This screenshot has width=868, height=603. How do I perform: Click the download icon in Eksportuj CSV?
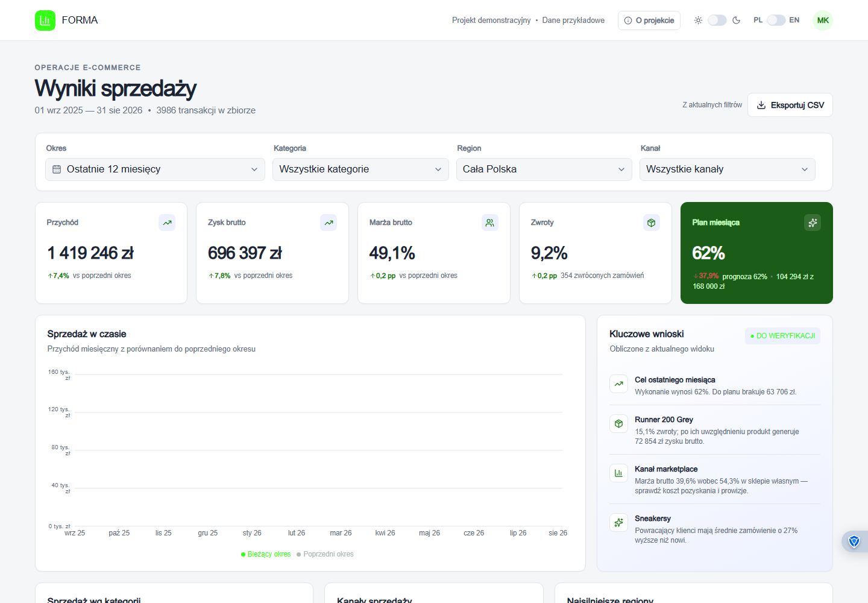pyautogui.click(x=761, y=105)
